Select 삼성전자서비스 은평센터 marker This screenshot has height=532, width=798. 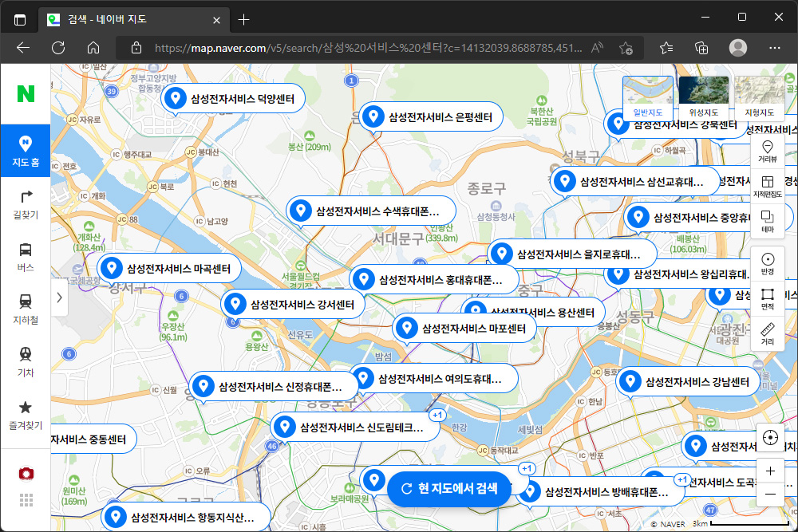[x=432, y=117]
